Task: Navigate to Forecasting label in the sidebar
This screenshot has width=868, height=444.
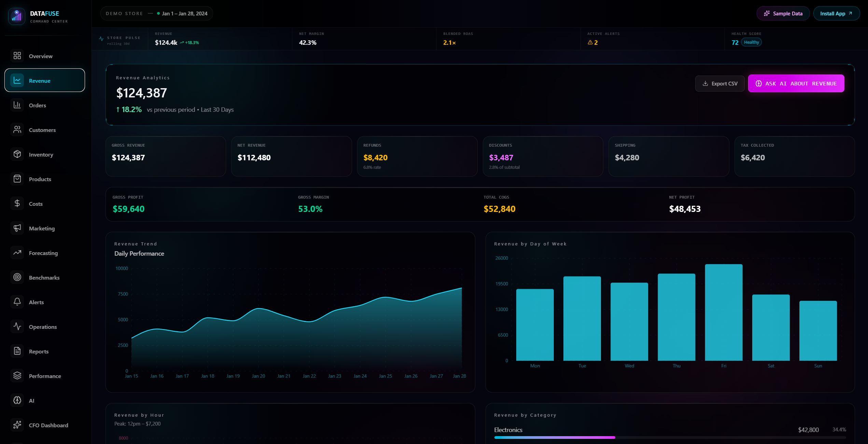Action: click(43, 253)
